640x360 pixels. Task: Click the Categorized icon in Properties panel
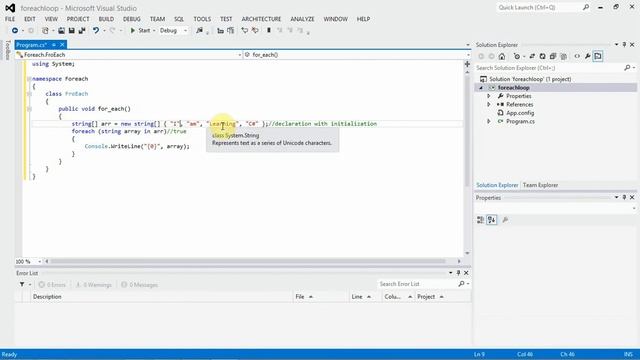(x=480, y=220)
